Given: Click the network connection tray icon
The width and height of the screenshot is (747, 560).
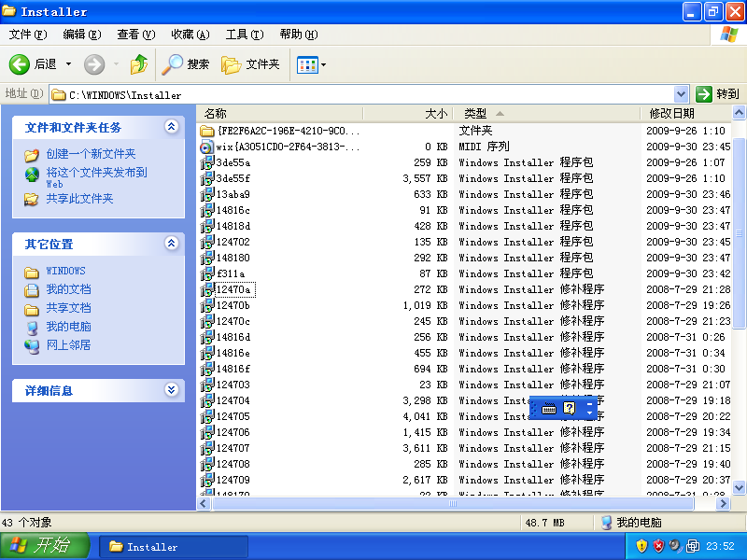Looking at the screenshot, I should click(693, 546).
